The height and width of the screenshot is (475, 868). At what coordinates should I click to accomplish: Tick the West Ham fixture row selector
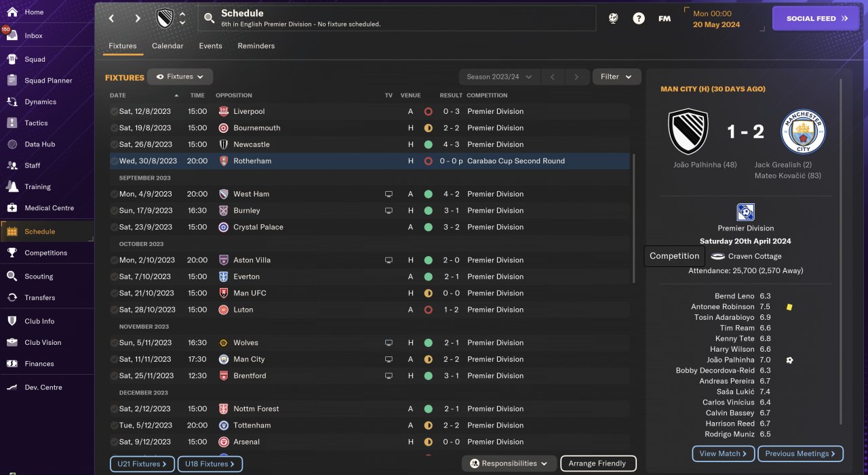pyautogui.click(x=114, y=194)
